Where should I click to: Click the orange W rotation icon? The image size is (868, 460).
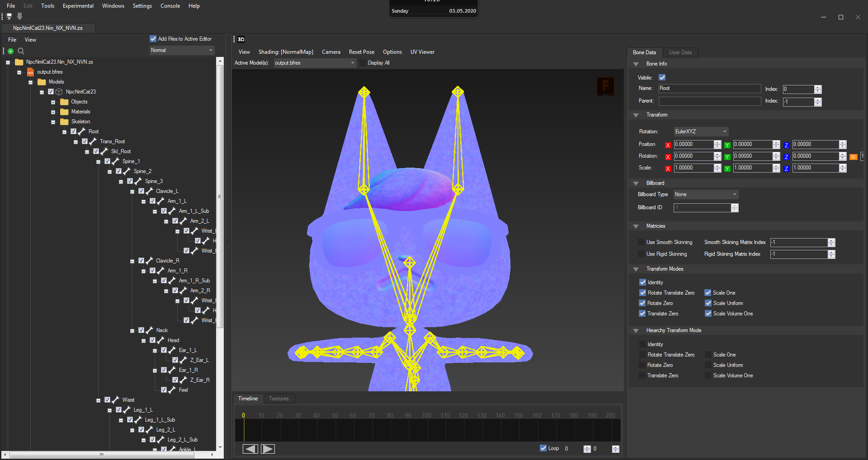(854, 157)
